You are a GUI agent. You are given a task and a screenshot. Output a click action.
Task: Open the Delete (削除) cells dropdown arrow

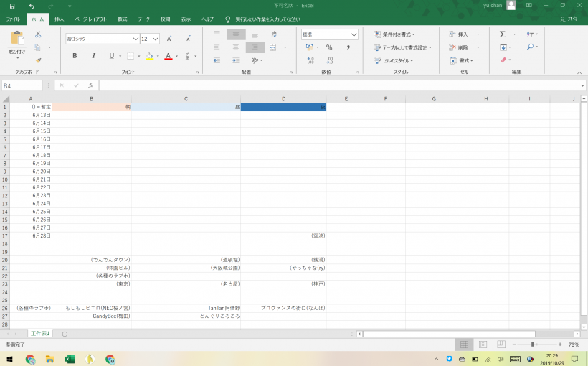478,47
